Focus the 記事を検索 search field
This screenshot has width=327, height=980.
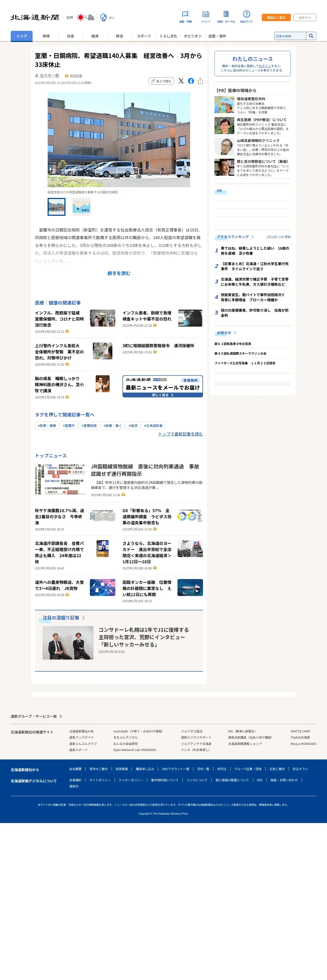tap(290, 36)
